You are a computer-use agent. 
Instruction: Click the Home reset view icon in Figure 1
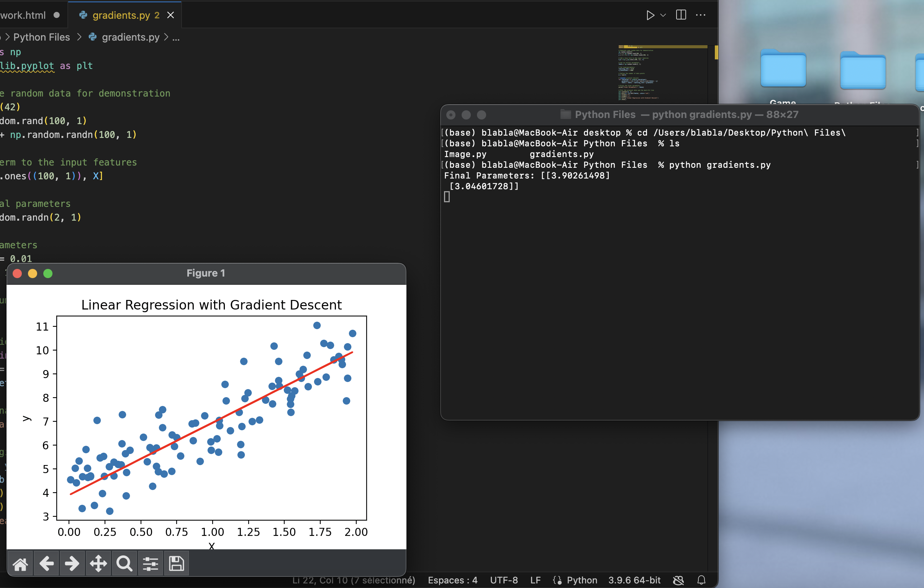pos(20,564)
